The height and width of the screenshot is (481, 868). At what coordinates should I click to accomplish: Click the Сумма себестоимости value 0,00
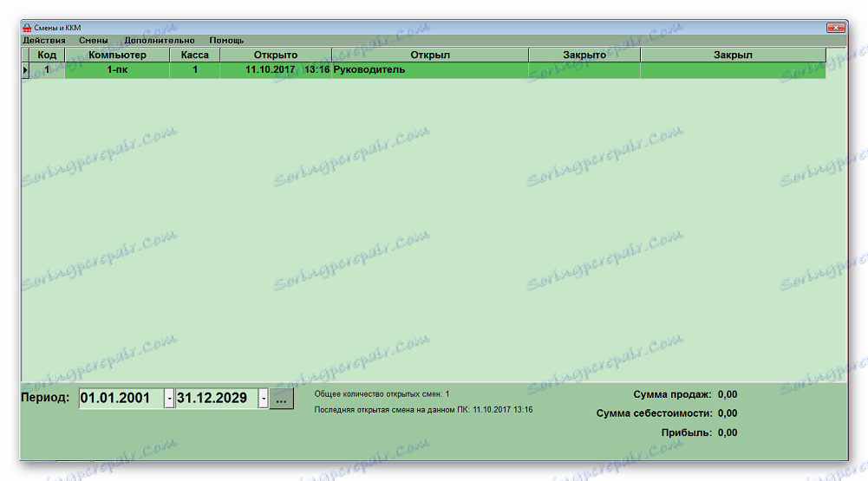[728, 413]
